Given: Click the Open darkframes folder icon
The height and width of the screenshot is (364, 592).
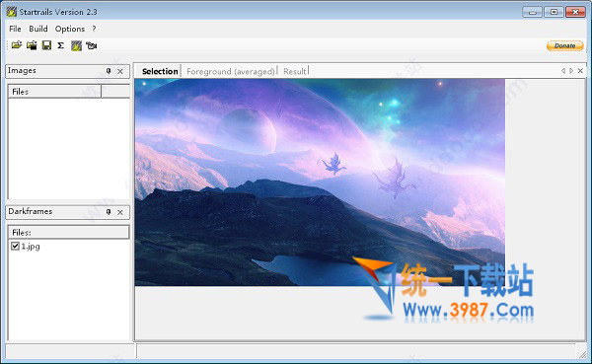Looking at the screenshot, I should click(32, 45).
